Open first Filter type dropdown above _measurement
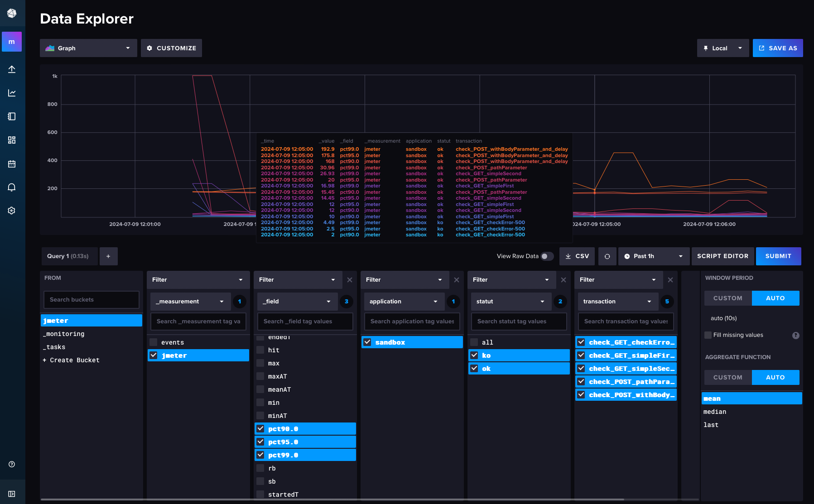The image size is (814, 504). pos(198,280)
